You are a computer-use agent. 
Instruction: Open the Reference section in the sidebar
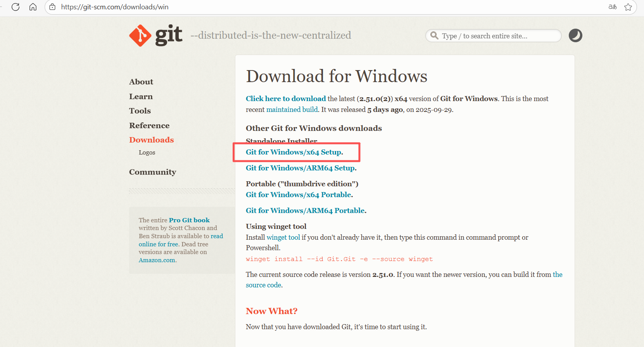(x=149, y=125)
